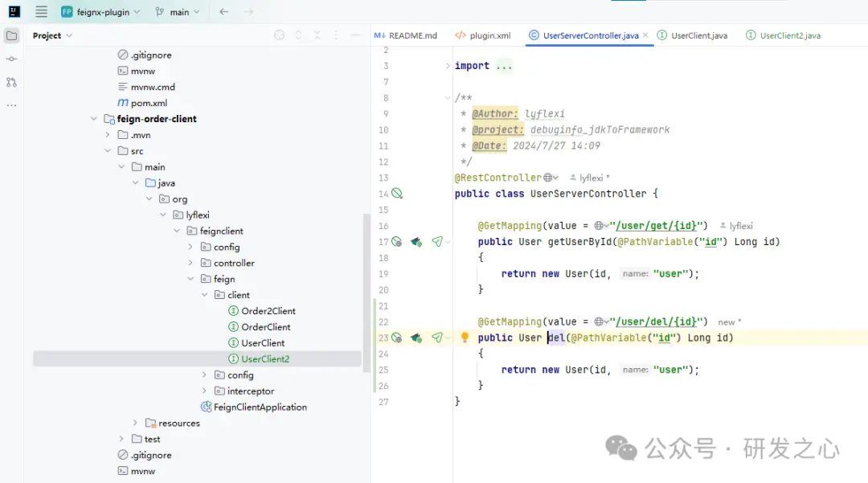Click the Spring bean icon on line 14
Screen dimensions: 868x483
[x=396, y=194]
